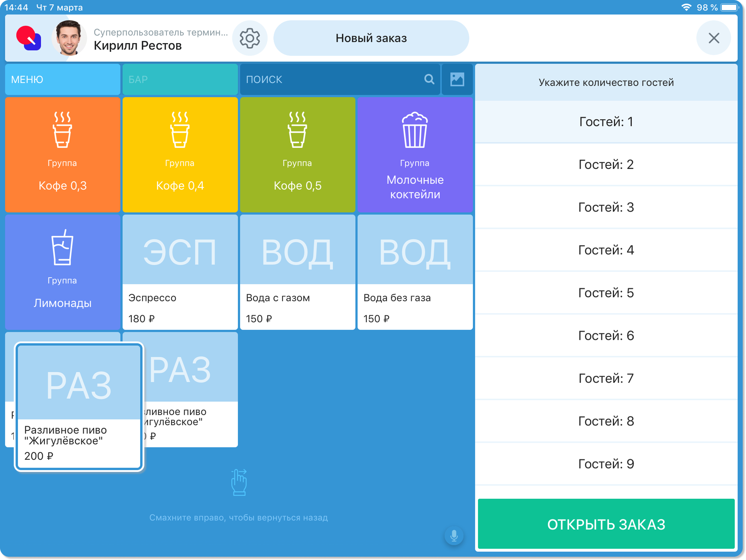Screen dimensions: 746x560
Task: Select Гостей: 1 option
Action: [x=606, y=122]
